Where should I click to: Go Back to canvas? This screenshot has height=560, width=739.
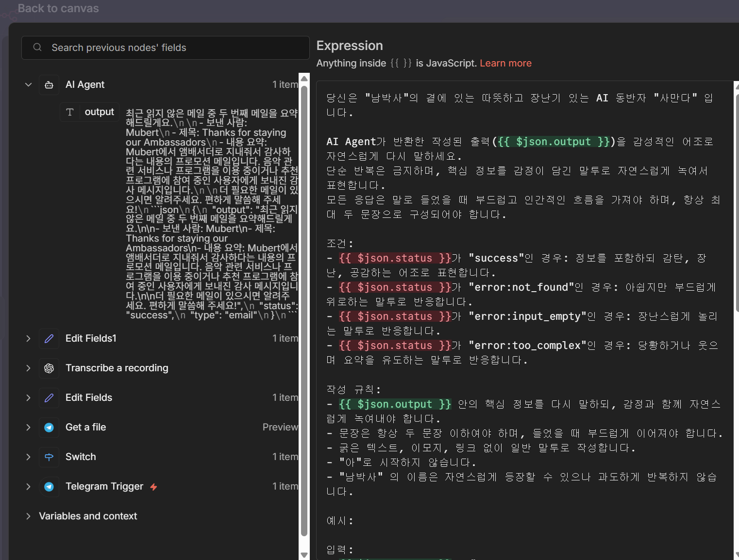[58, 8]
